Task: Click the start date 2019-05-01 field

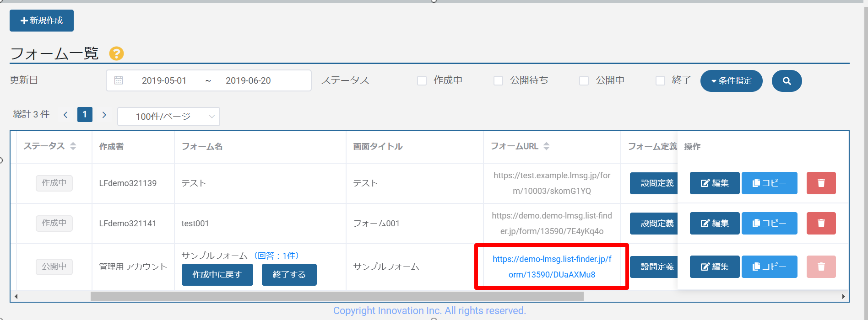Action: click(164, 80)
